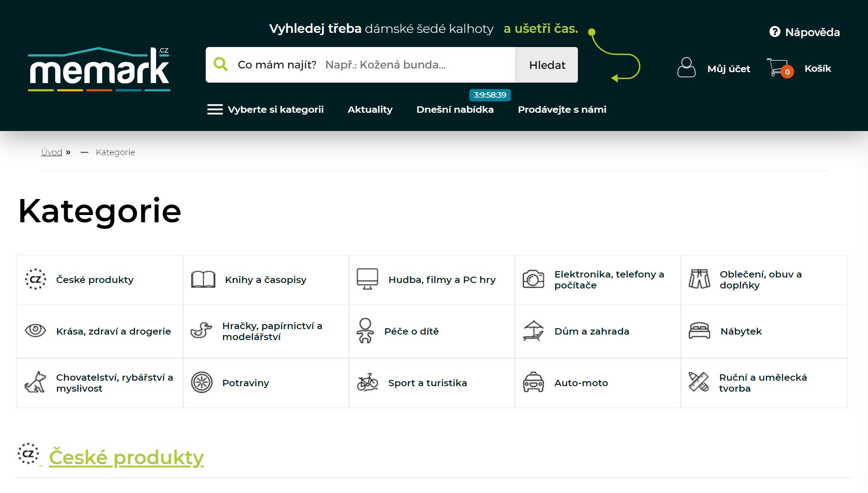Select the rubber duck icon for Hračky

(201, 331)
